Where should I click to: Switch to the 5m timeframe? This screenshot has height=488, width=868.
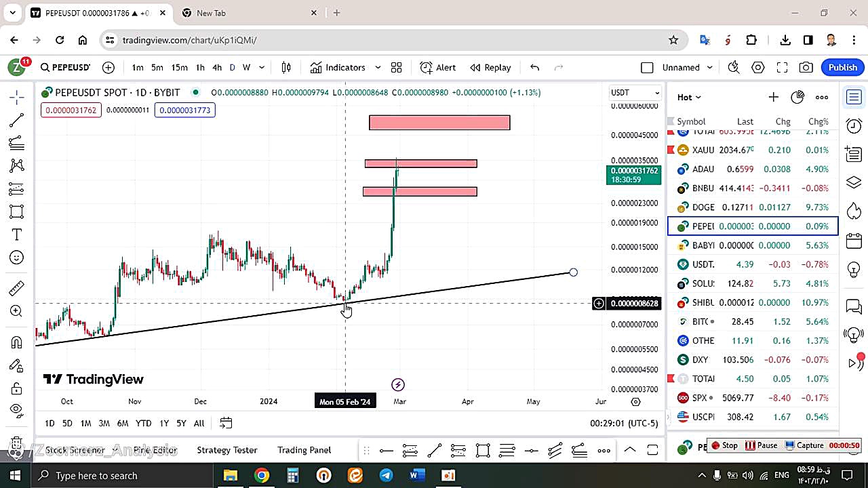coord(157,67)
